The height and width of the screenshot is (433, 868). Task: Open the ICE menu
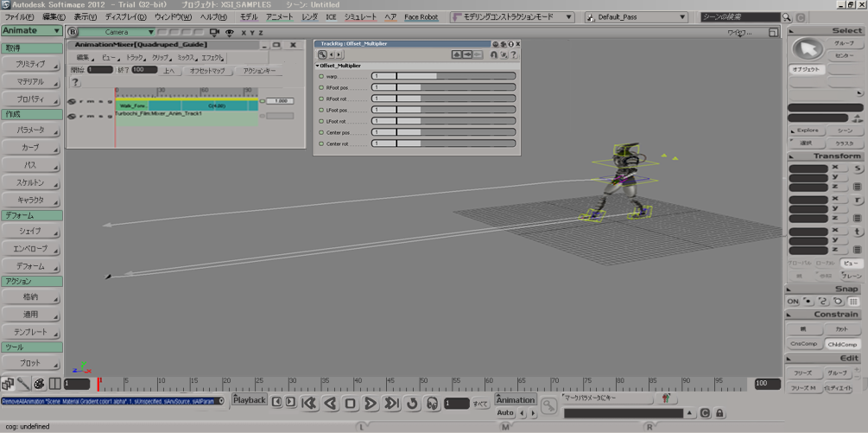[331, 16]
